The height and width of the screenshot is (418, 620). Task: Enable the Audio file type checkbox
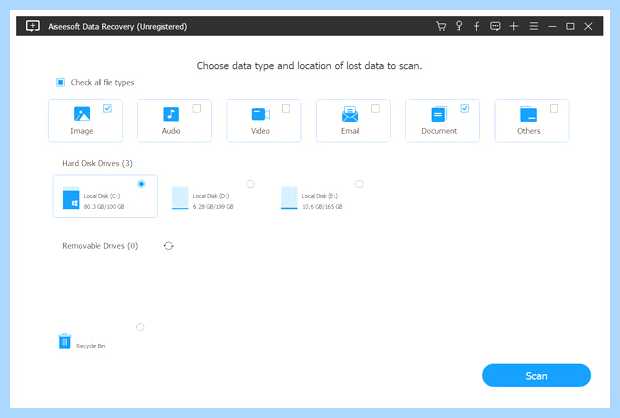click(197, 108)
